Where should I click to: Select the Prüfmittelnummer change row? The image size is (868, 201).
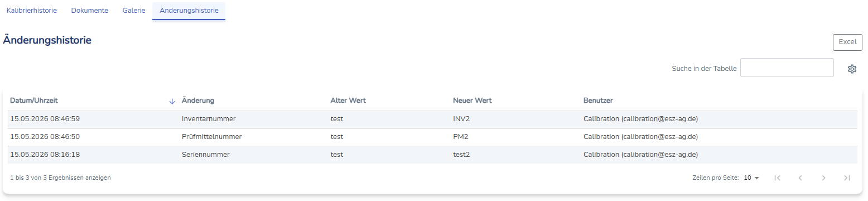[x=432, y=137]
